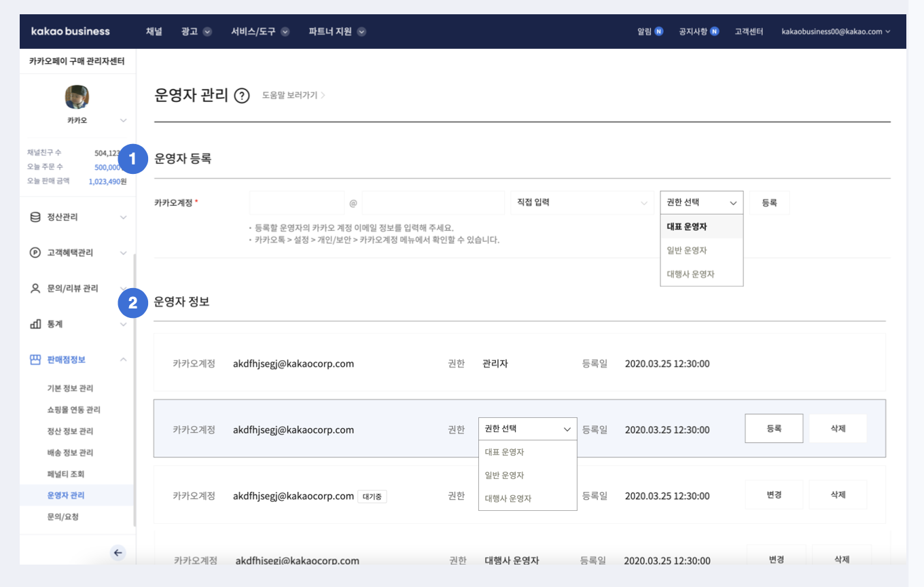Click the help question mark icon beside 운영자 관리
The width and height of the screenshot is (924, 587).
point(242,96)
